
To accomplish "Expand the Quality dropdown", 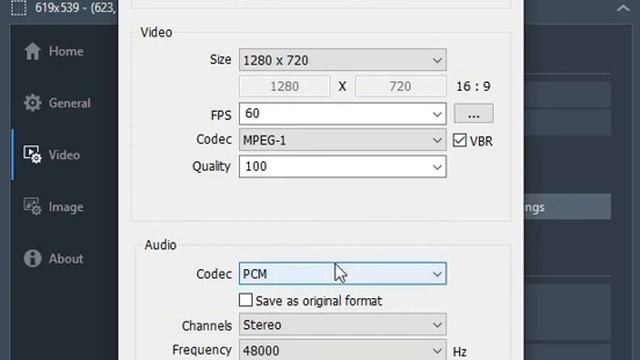I will pos(342,167).
